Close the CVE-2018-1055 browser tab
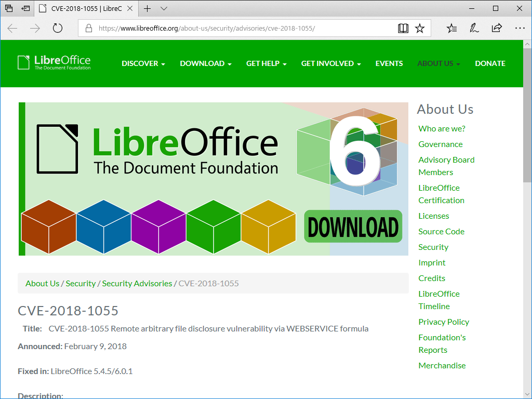Viewport: 532px width, 399px height. point(129,8)
